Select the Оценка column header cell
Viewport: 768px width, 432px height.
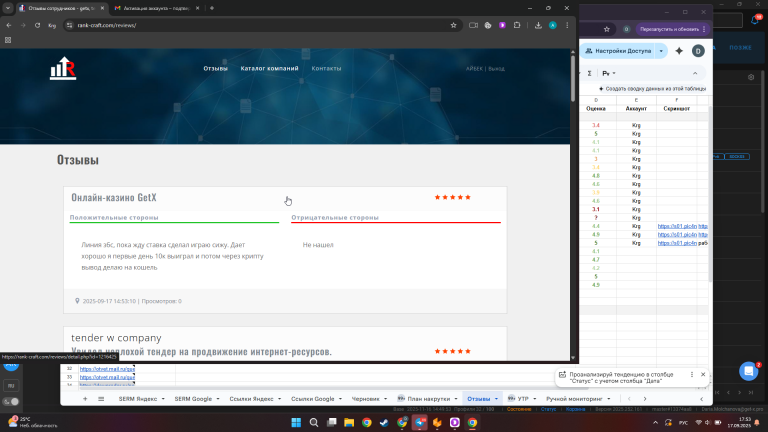[x=596, y=109]
